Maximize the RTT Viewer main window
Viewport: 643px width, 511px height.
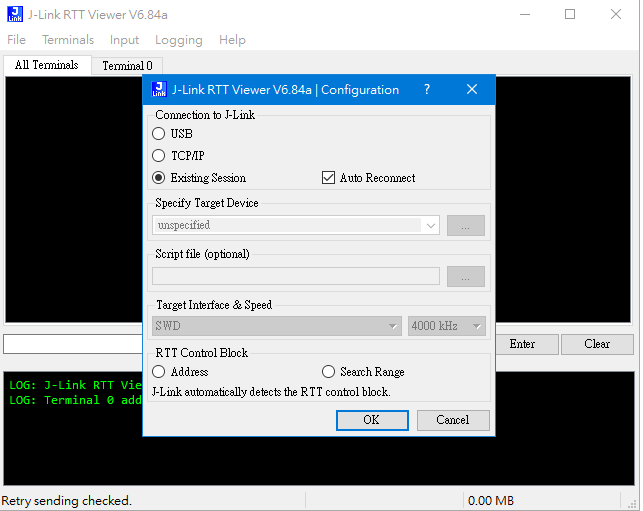[x=570, y=14]
